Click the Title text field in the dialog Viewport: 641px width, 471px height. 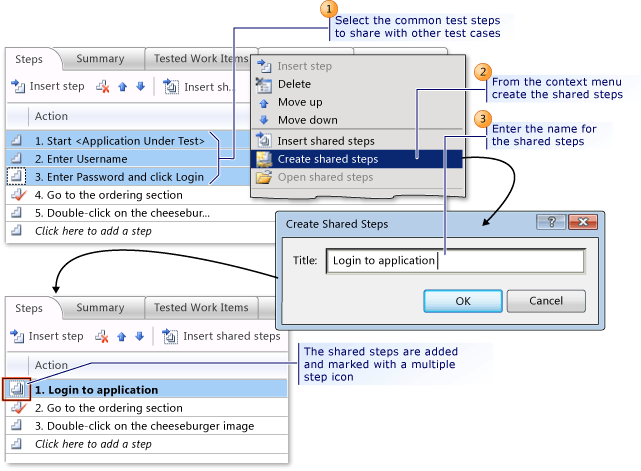(x=455, y=261)
